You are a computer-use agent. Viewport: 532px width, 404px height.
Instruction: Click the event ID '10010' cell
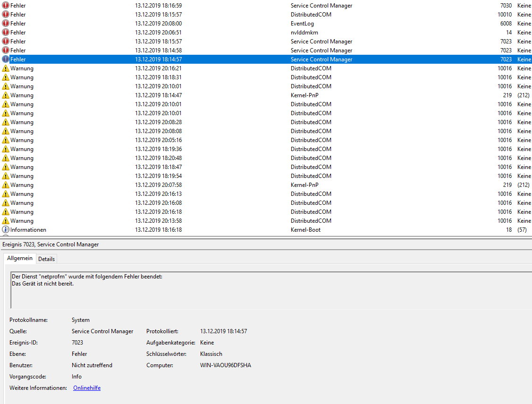(x=505, y=14)
